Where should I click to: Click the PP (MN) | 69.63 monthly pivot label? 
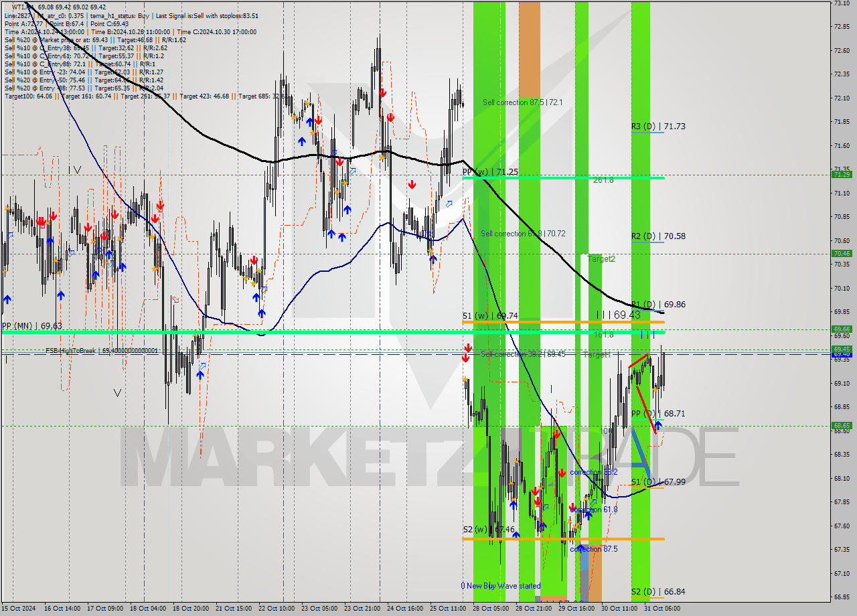click(31, 326)
